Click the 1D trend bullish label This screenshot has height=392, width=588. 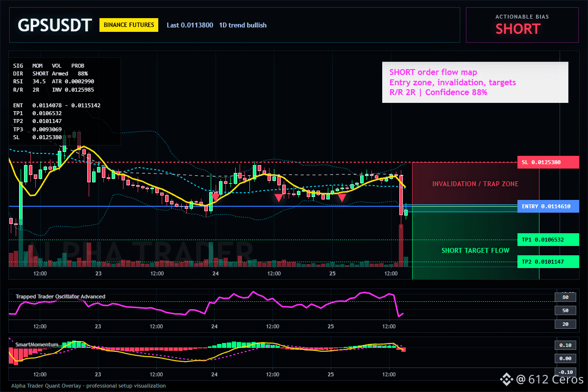(x=243, y=25)
